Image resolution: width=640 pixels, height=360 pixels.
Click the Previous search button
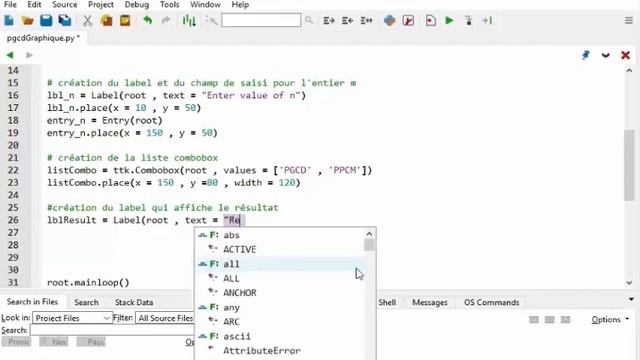click(x=17, y=342)
